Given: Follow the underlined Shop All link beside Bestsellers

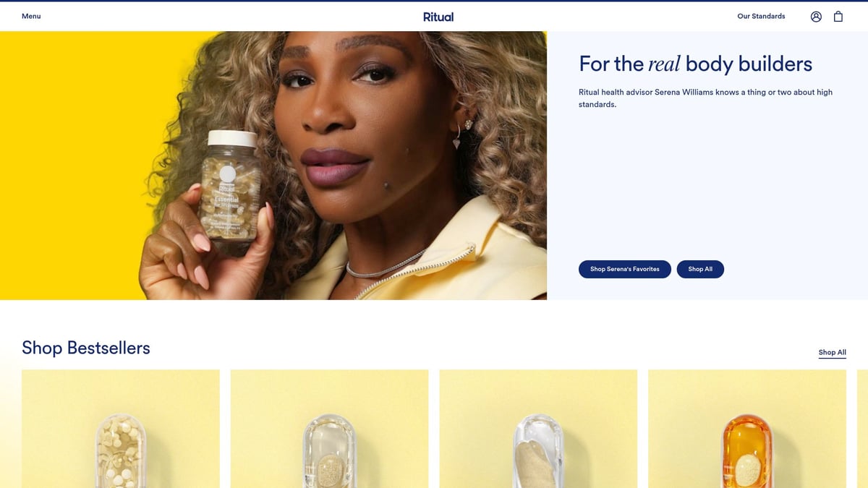Looking at the screenshot, I should (833, 353).
